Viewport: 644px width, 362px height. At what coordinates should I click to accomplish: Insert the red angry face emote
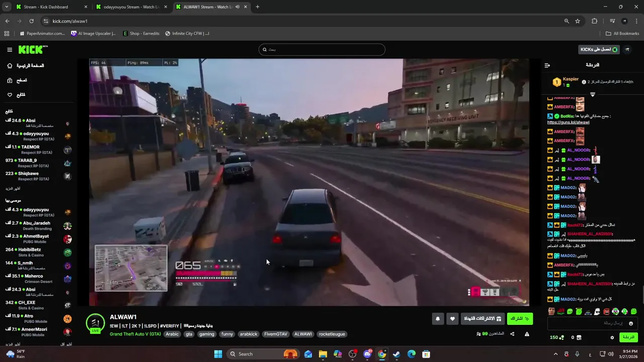pyautogui.click(x=606, y=312)
